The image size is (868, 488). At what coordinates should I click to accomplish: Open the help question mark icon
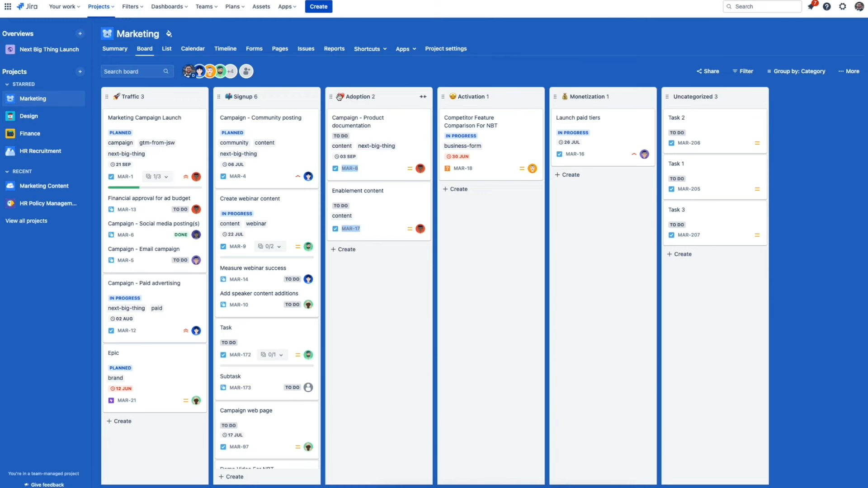[827, 6]
